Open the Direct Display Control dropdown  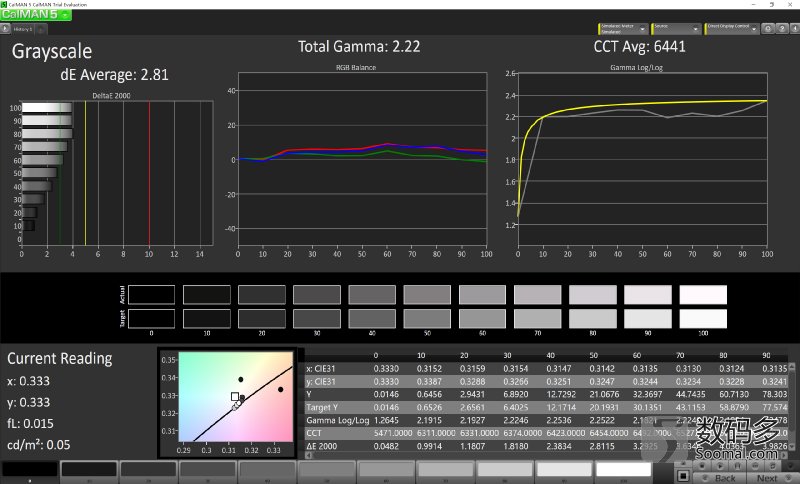pos(732,29)
